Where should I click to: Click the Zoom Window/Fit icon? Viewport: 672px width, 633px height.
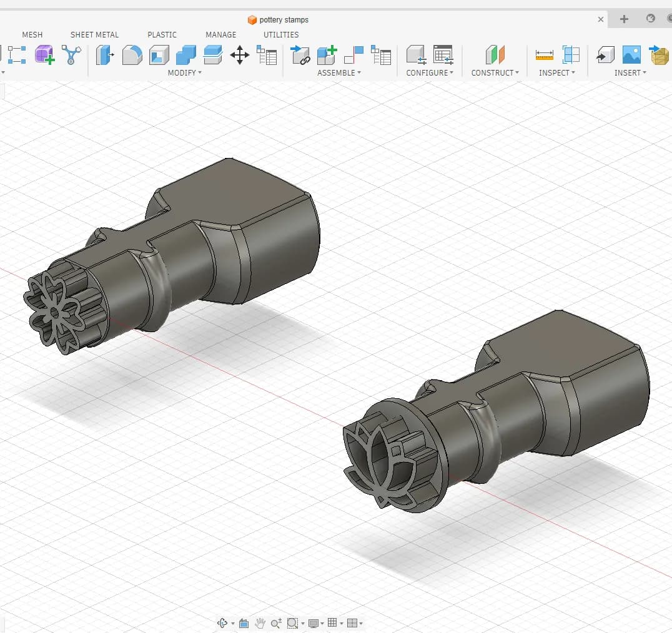pos(292,623)
